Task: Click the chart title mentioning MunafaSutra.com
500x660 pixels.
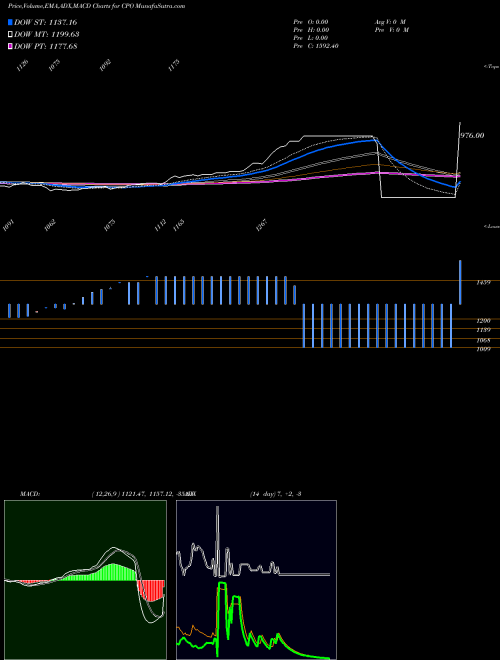Action: (x=96, y=6)
